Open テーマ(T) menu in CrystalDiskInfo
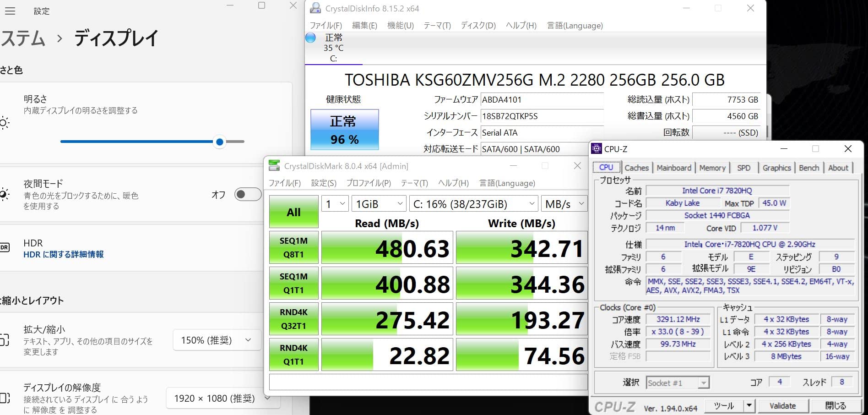This screenshot has width=868, height=415. pos(437,26)
